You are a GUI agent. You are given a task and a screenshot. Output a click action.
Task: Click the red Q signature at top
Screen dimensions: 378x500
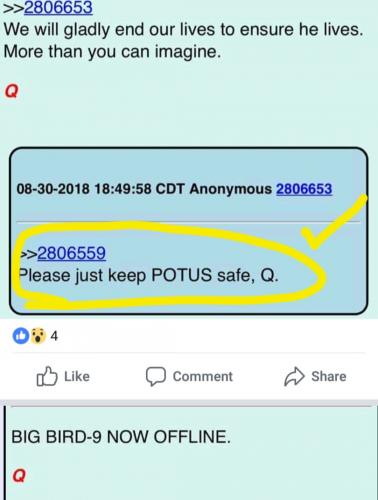(12, 91)
